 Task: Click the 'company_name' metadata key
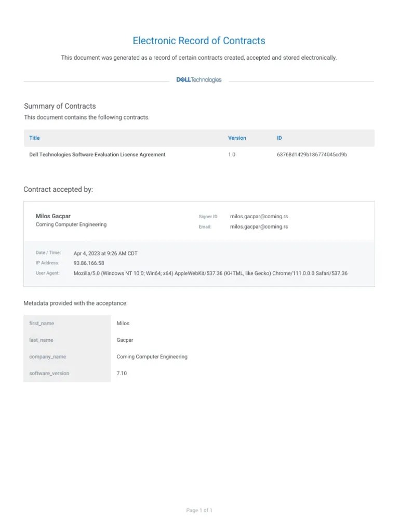pos(47,356)
